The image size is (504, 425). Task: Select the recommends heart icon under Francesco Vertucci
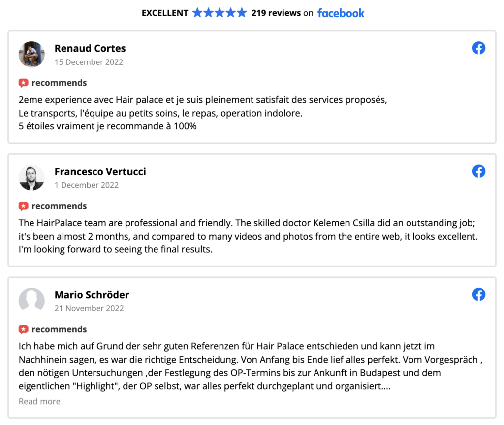(x=23, y=206)
